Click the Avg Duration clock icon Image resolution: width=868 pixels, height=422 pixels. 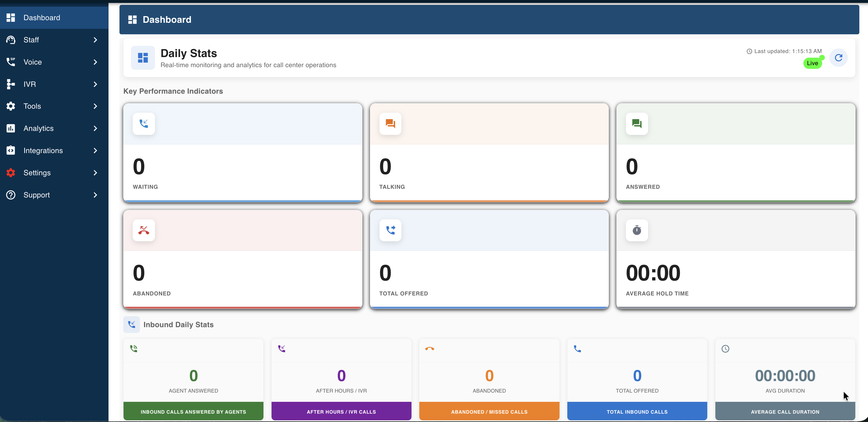[x=725, y=348]
